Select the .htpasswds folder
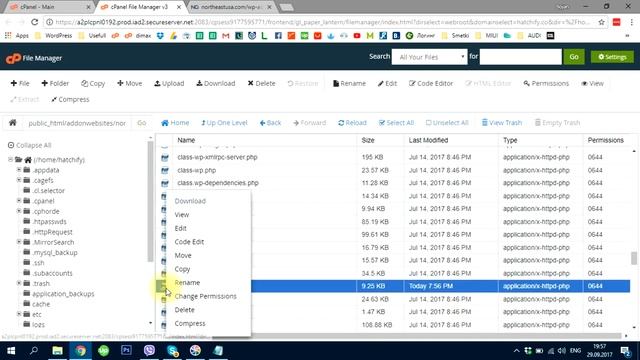The image size is (640, 360). [x=49, y=222]
